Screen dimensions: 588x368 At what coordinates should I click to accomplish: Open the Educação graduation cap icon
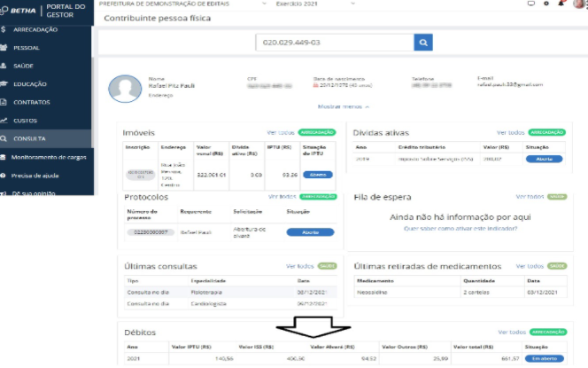tap(6, 84)
